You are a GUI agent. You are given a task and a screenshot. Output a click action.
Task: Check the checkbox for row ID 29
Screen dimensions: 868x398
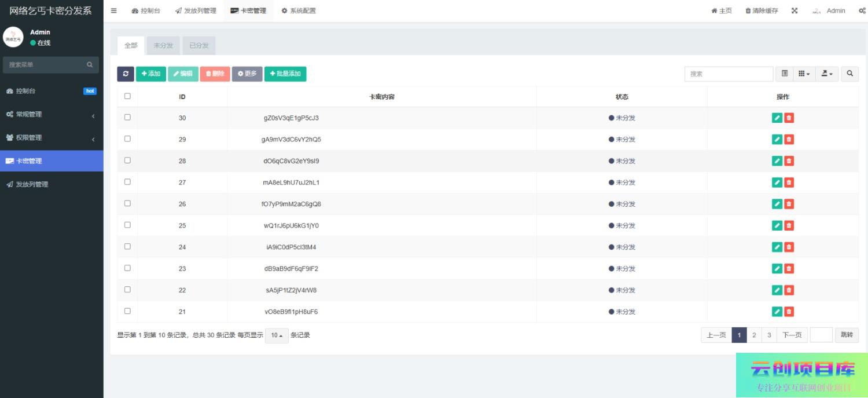click(127, 139)
